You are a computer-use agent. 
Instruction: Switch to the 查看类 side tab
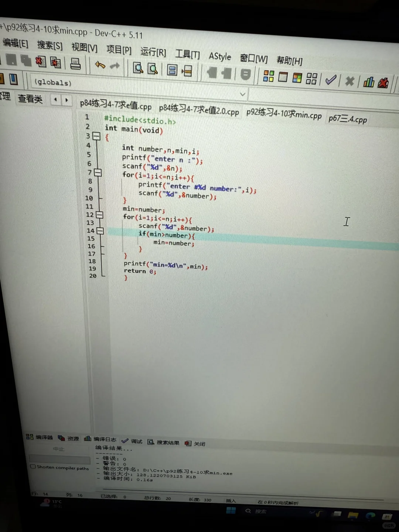tap(30, 99)
